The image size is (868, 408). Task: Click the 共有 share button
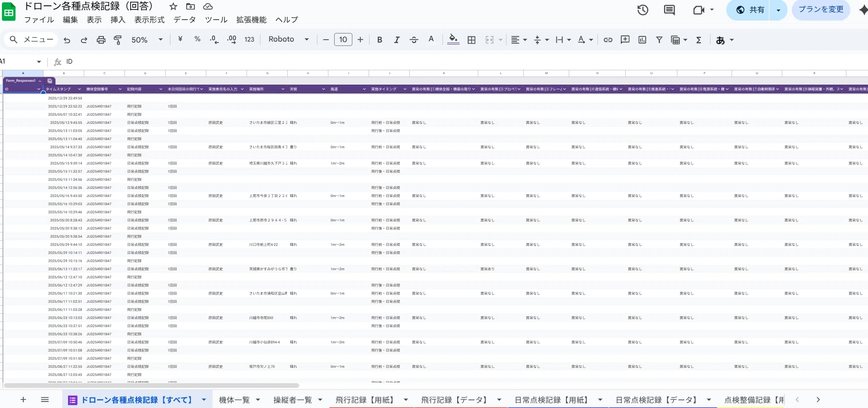[x=750, y=10]
